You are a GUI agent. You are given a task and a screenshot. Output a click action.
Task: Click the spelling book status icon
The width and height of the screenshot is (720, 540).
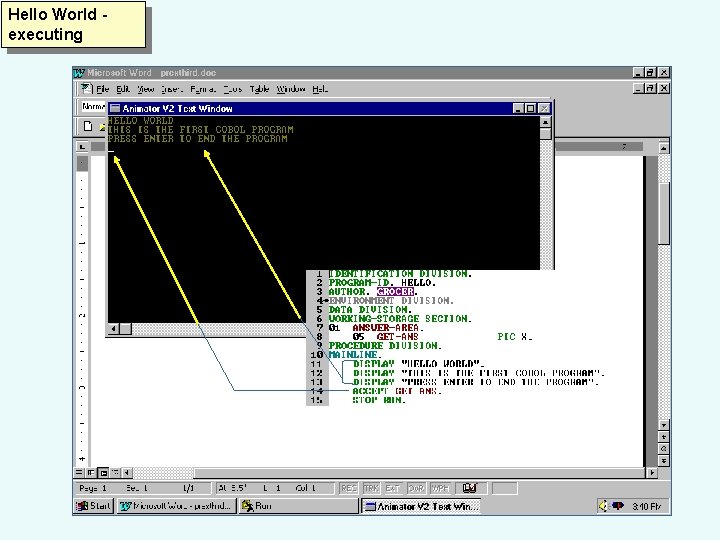pyautogui.click(x=469, y=488)
